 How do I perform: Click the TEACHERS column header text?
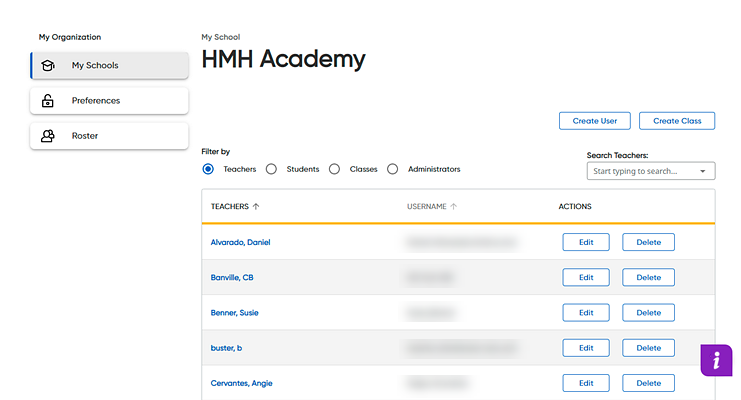[x=230, y=207]
